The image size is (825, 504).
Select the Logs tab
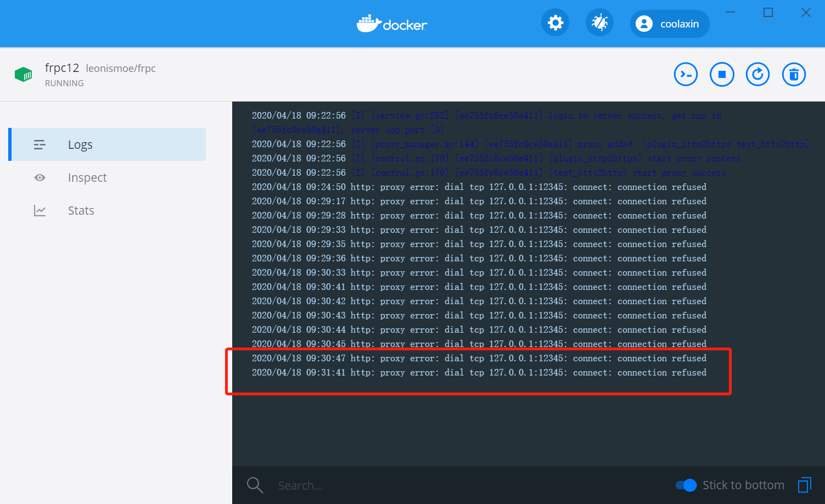click(80, 144)
